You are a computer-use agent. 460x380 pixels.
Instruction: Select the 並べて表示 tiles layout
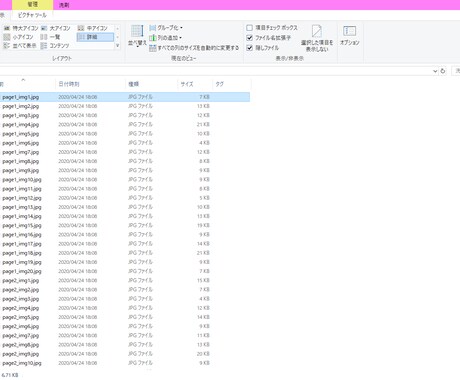point(20,46)
